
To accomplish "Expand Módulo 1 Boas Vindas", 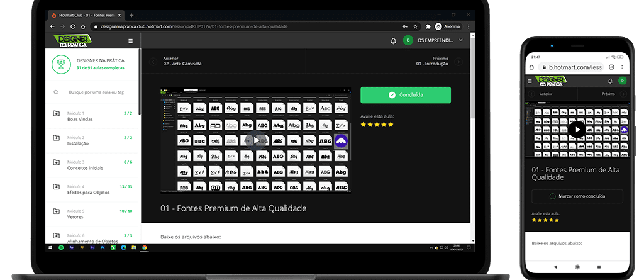I will [93, 116].
